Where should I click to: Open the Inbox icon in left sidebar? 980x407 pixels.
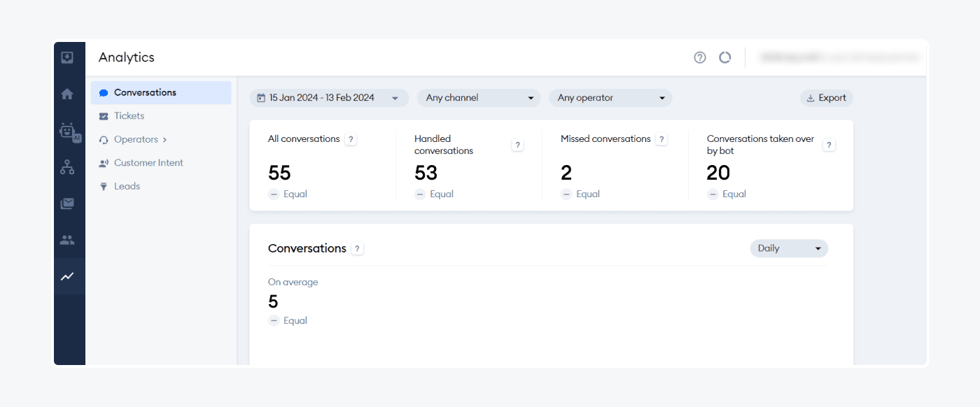tap(67, 57)
